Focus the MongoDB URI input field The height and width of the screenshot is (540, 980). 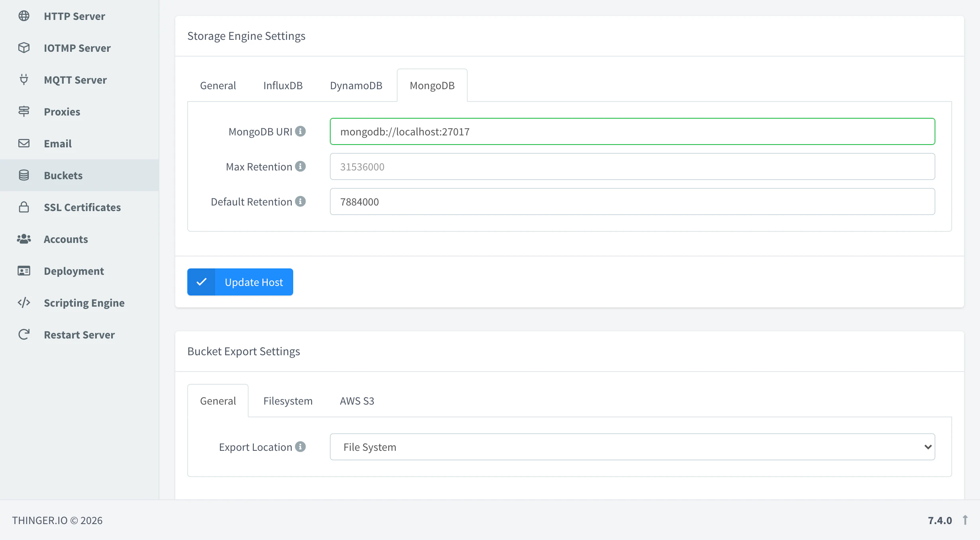click(x=632, y=131)
